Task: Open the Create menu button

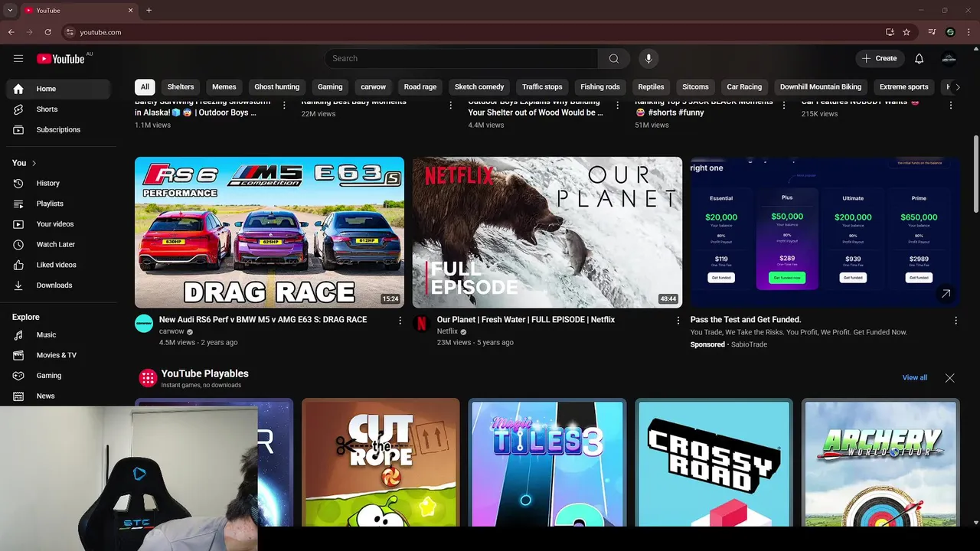Action: click(x=880, y=59)
